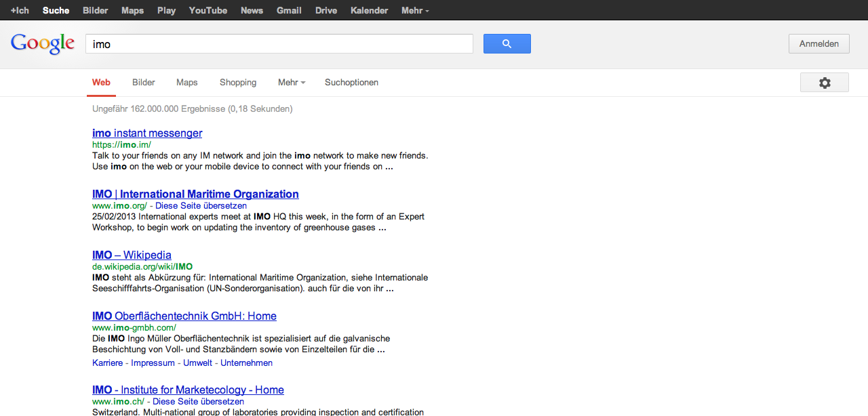Open the imo instant messenger result
Screen dimensions: 868x416
[147, 133]
